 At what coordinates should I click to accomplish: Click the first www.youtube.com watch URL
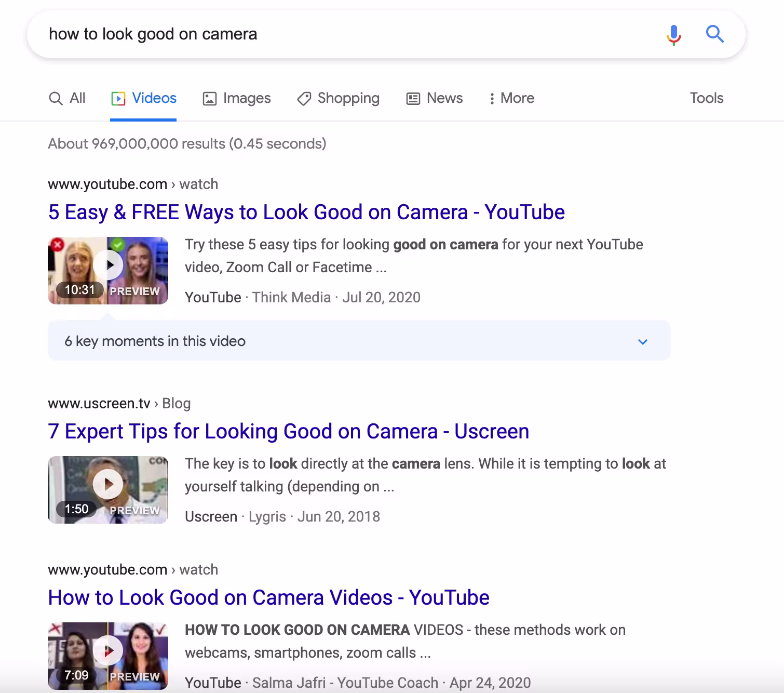click(133, 184)
